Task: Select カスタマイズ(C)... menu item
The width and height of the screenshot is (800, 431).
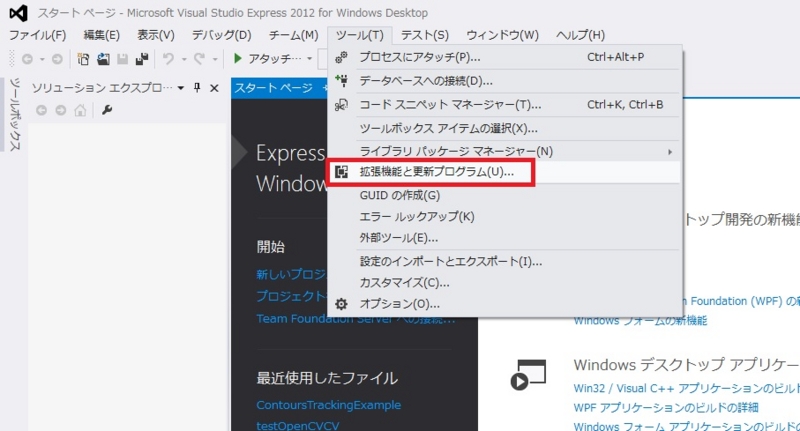Action: [505, 283]
